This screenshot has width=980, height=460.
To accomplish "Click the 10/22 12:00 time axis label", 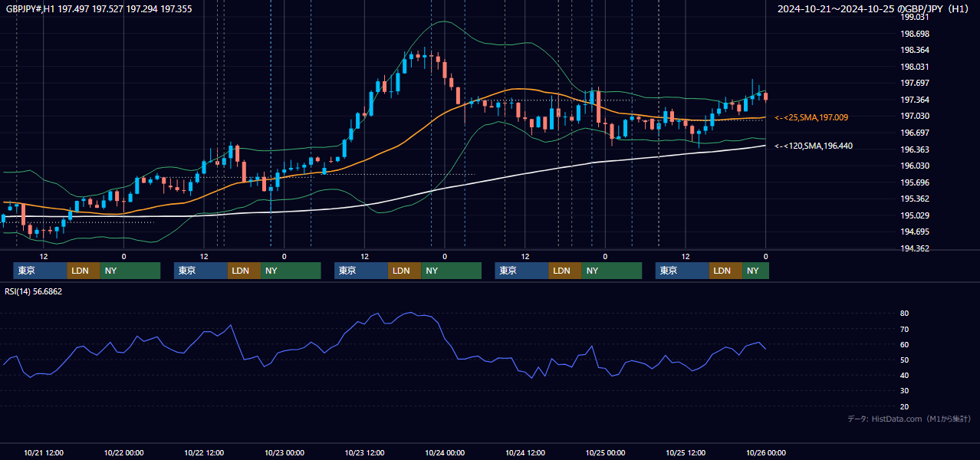I will (x=204, y=453).
